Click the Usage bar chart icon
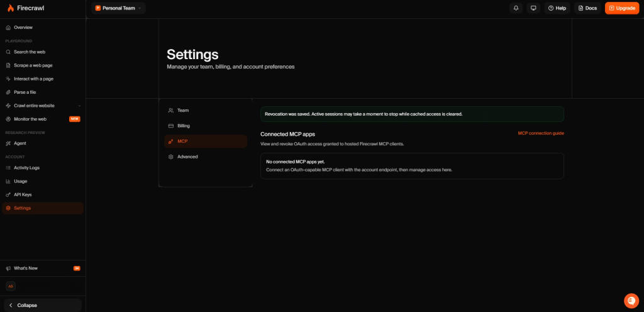The height and width of the screenshot is (312, 644). (x=8, y=181)
